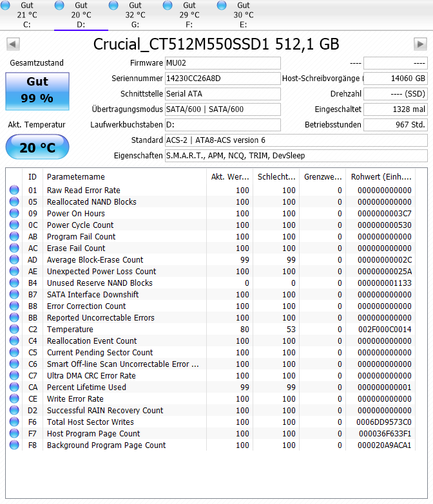Click Percent Lifetime Used parameter name

coord(86,387)
